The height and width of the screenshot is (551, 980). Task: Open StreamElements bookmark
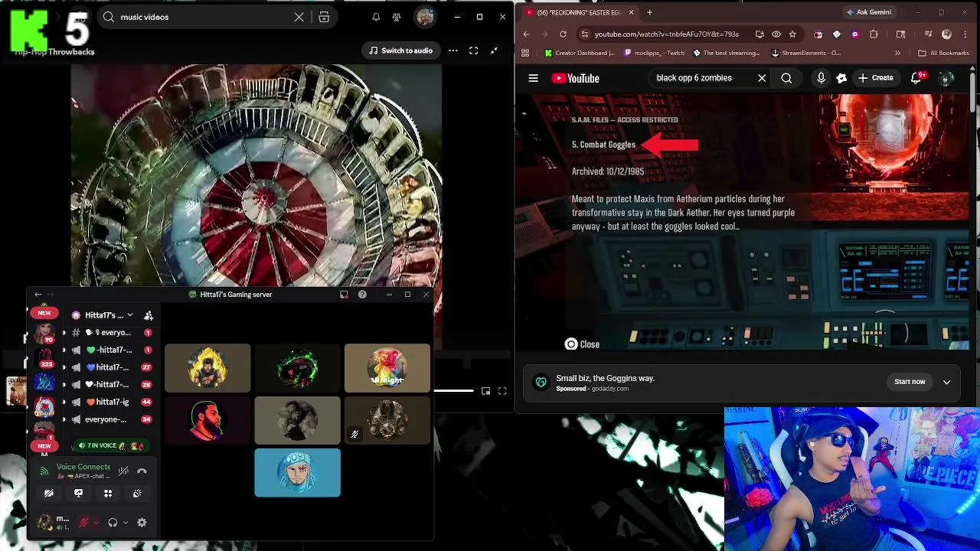coord(806,53)
